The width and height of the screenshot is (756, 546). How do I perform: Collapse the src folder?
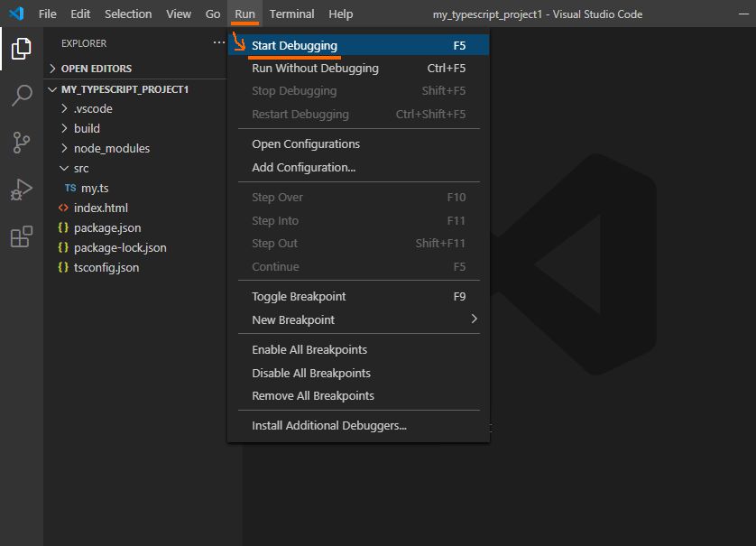click(81, 168)
